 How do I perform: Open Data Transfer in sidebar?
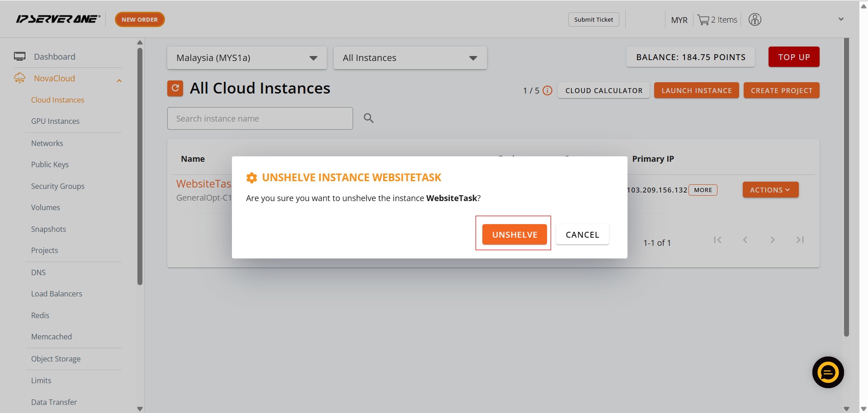[54, 402]
